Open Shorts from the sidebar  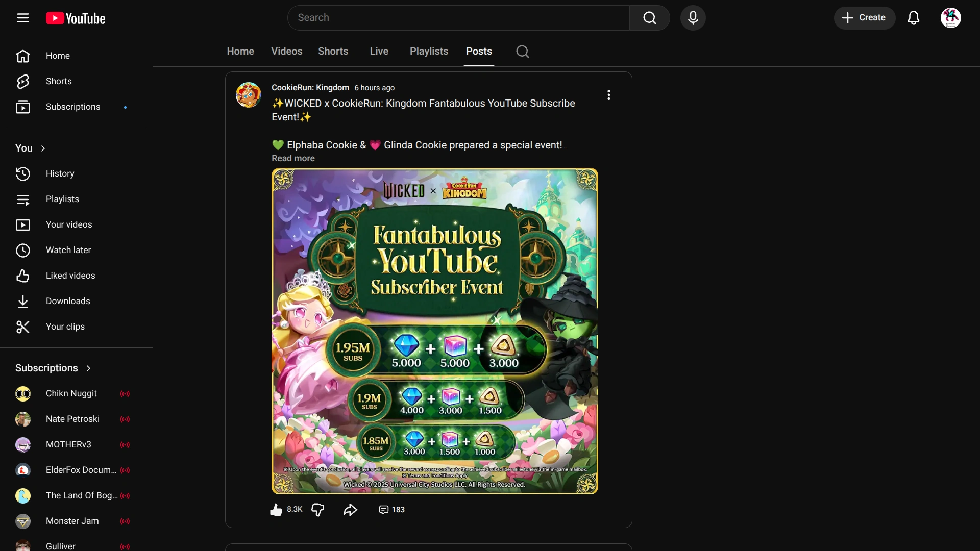coord(59,81)
